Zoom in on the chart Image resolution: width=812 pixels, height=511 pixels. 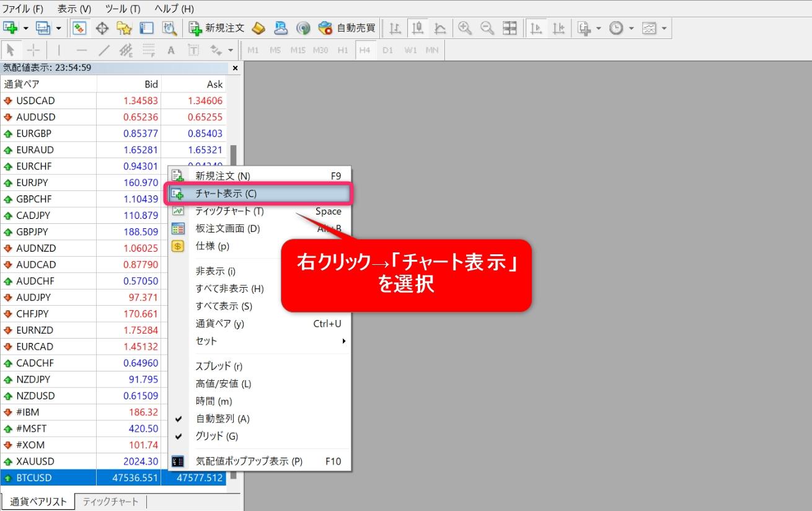pyautogui.click(x=464, y=27)
